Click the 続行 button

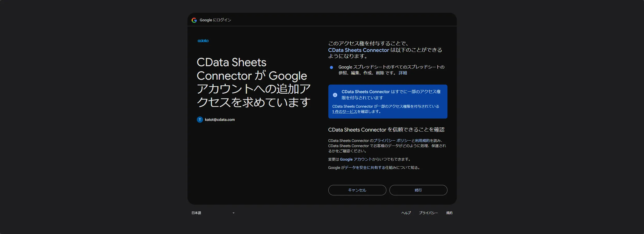click(x=418, y=190)
